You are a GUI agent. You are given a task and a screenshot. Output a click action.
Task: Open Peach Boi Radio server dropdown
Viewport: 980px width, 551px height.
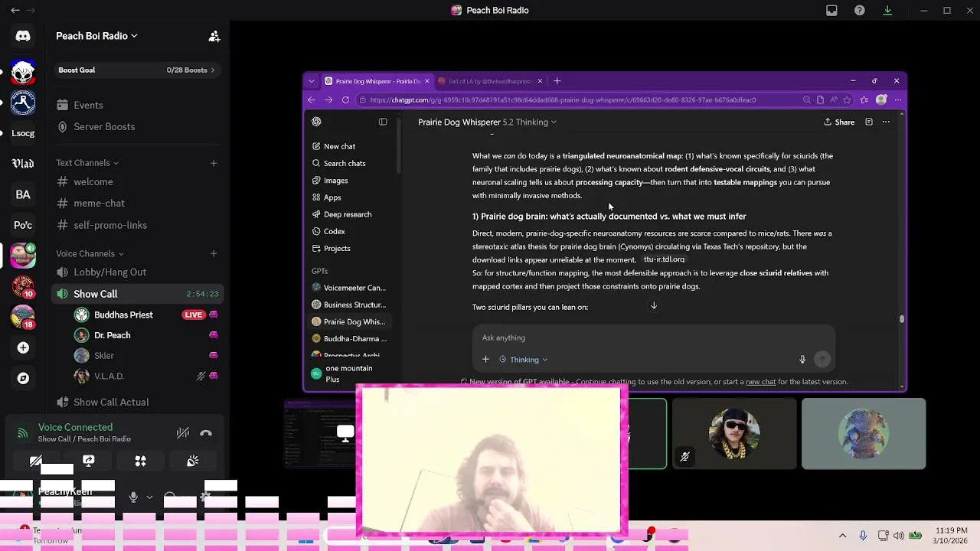pyautogui.click(x=96, y=36)
